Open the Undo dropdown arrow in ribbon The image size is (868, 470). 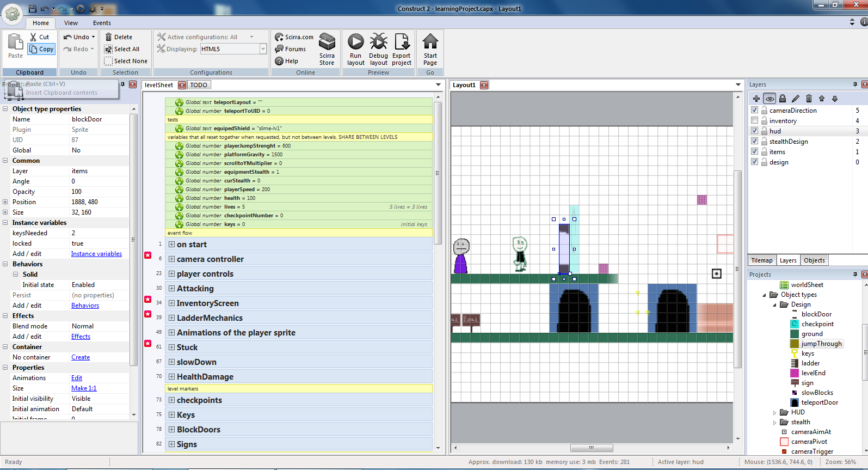[x=94, y=37]
